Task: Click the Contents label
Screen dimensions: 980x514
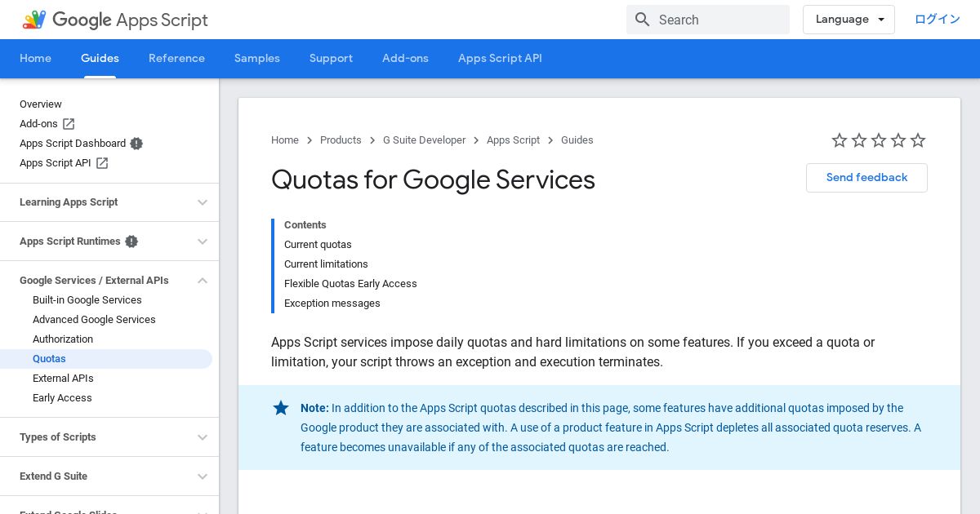Action: click(x=305, y=225)
